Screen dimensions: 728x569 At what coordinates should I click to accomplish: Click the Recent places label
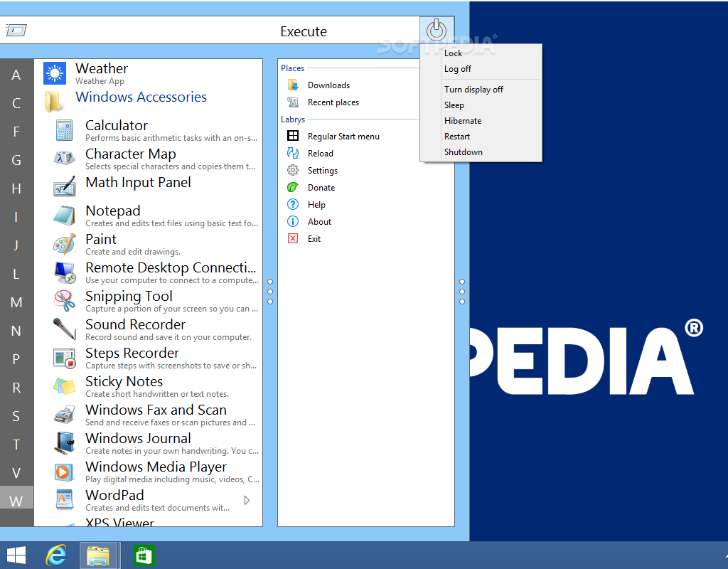tap(333, 102)
